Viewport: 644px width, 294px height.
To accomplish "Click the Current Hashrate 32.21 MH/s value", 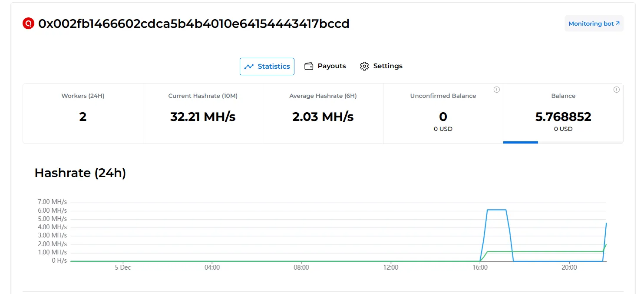I will tap(203, 117).
